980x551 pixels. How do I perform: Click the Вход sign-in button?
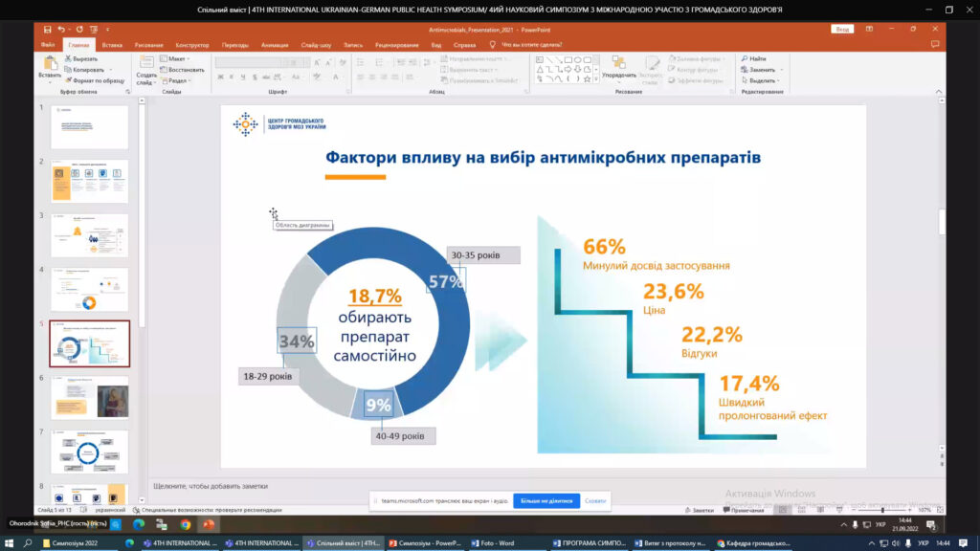(x=842, y=30)
